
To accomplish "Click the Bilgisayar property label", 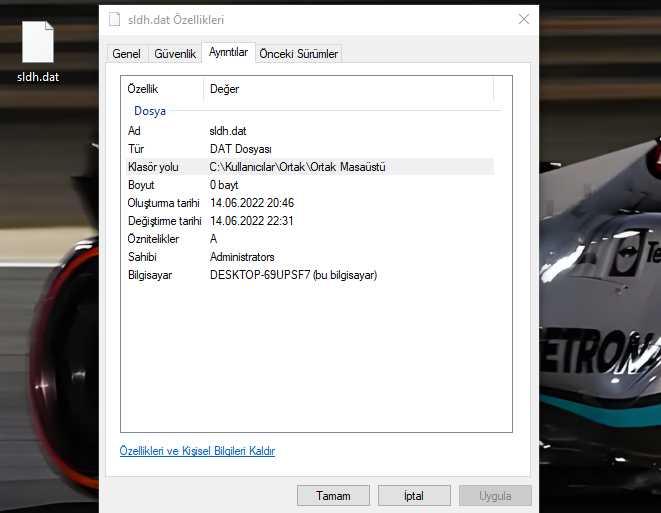I will [x=150, y=275].
